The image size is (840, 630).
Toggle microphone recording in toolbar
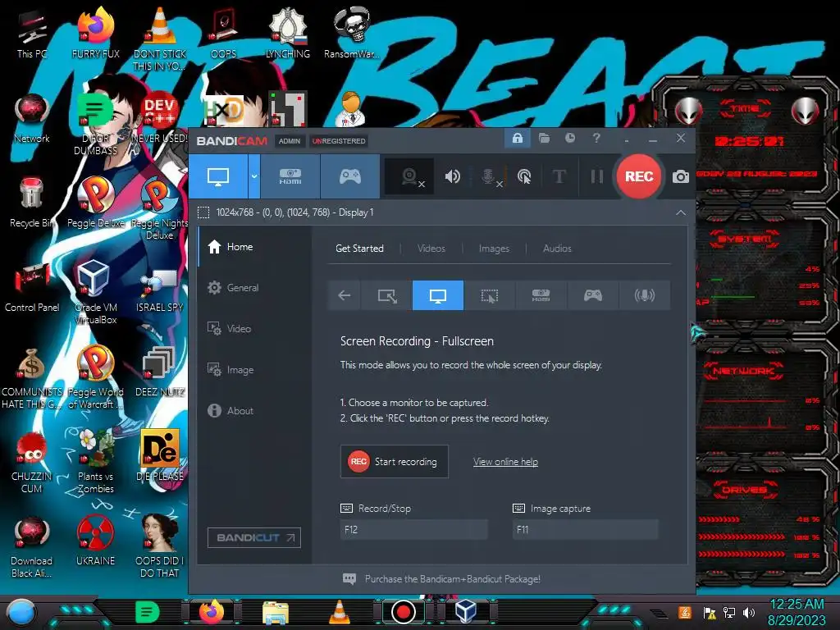(491, 176)
